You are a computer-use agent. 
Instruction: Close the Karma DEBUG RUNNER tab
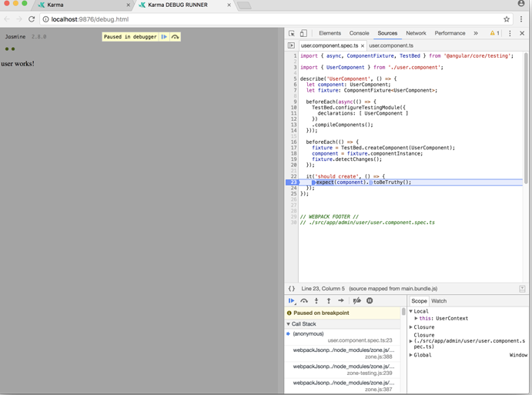tap(229, 5)
